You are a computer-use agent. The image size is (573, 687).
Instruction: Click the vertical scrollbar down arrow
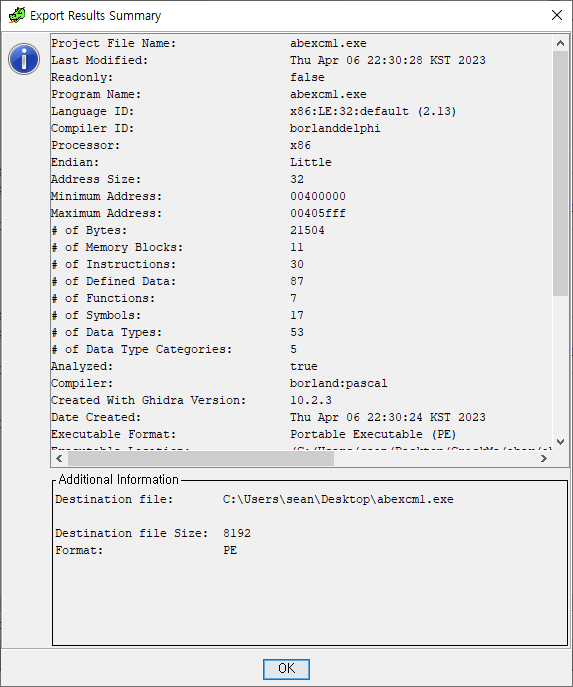(560, 442)
